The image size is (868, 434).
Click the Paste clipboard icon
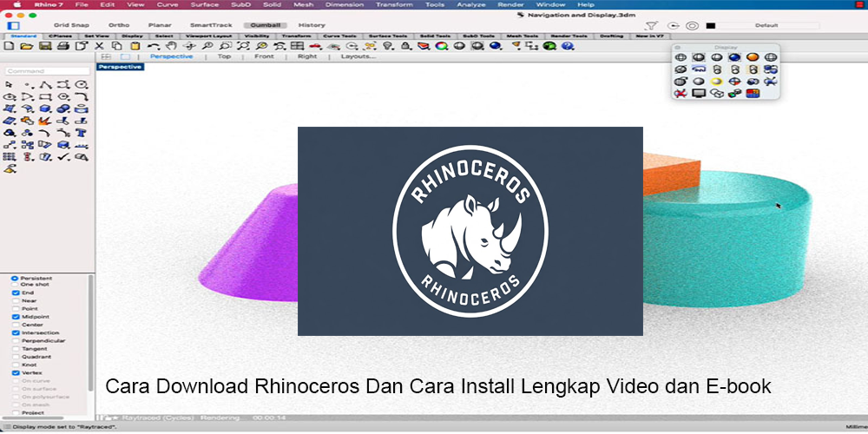135,46
